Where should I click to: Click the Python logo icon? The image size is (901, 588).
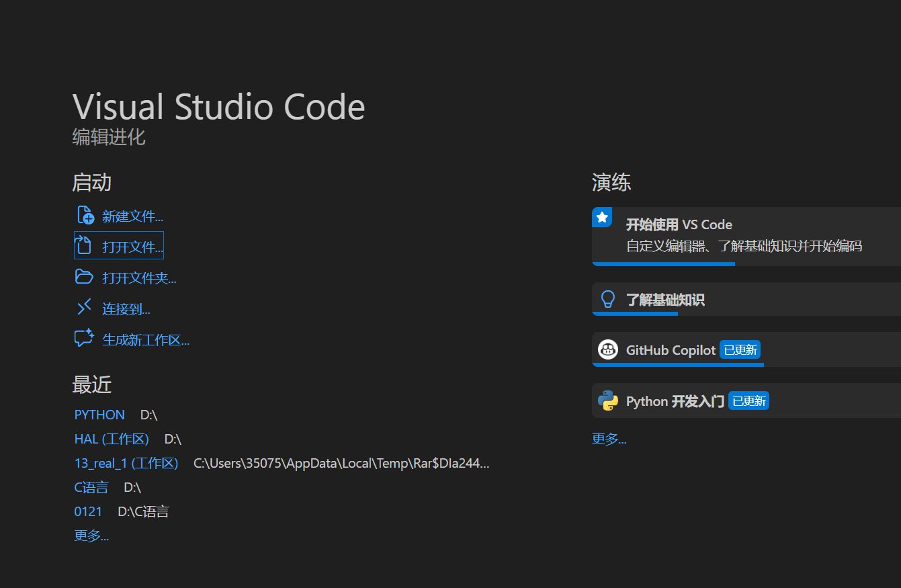608,401
